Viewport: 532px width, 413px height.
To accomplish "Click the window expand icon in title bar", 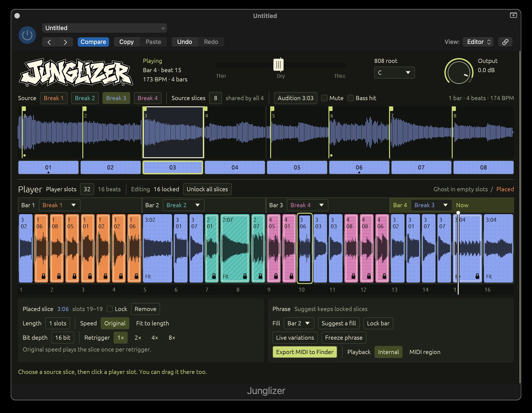I will tap(513, 15).
